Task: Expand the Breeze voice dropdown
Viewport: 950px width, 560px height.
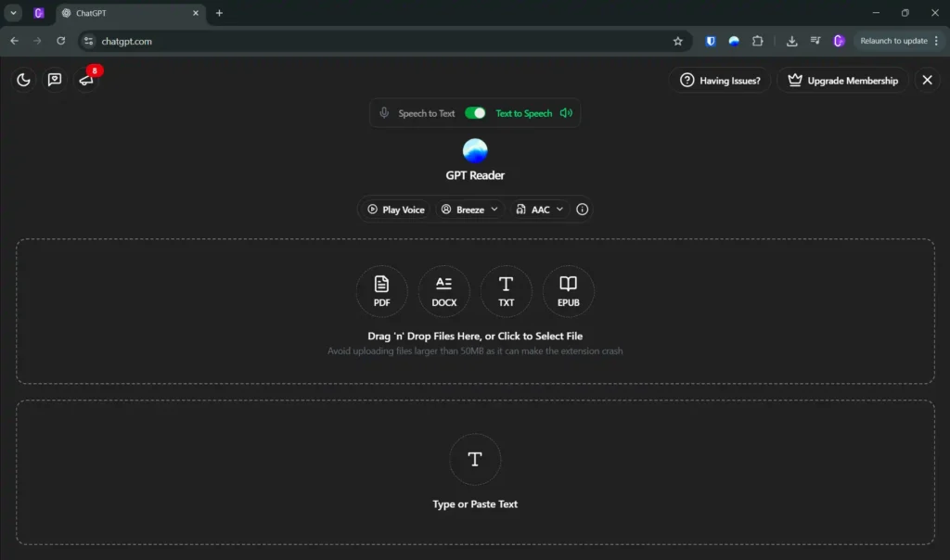Action: pos(470,210)
